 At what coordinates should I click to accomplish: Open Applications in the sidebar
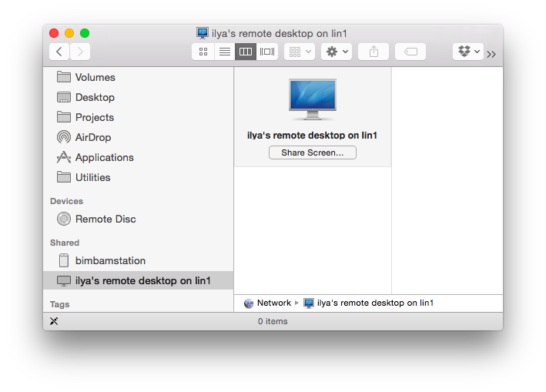point(138,157)
